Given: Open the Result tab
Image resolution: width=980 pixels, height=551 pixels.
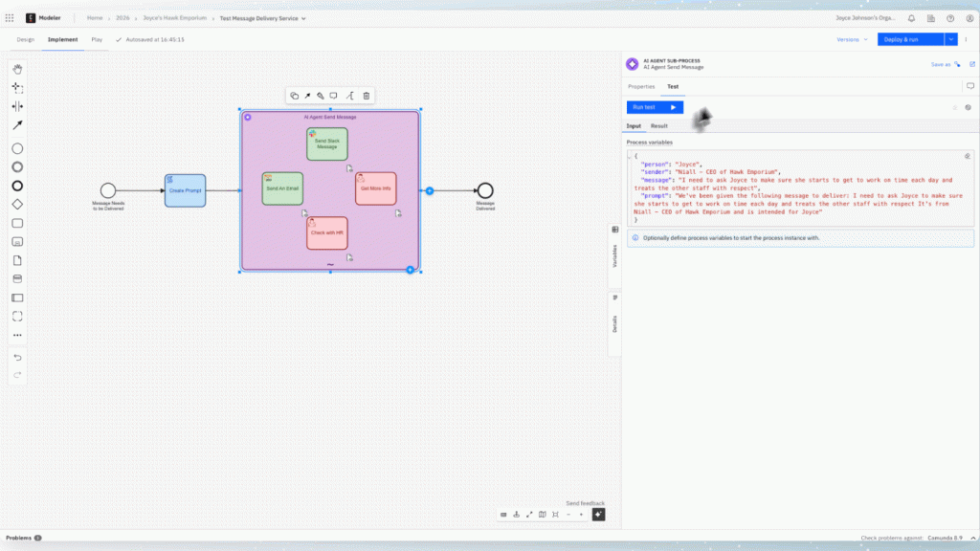Looking at the screenshot, I should coord(659,125).
